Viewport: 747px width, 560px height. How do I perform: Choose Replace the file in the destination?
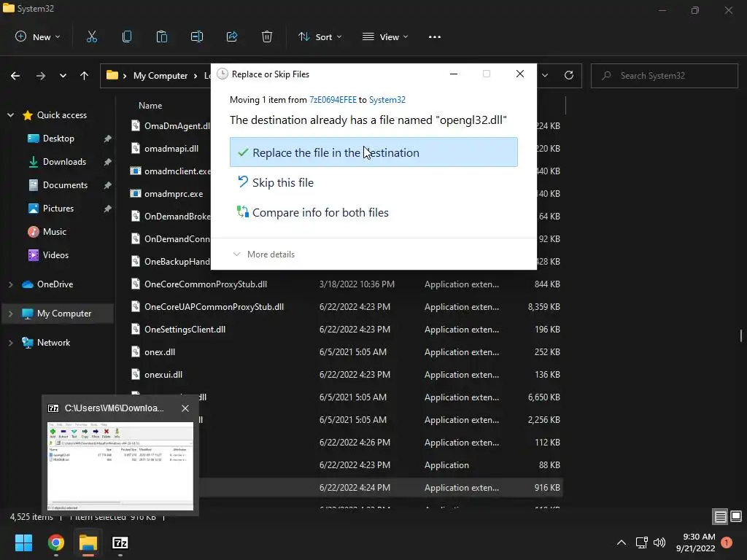[x=373, y=152]
